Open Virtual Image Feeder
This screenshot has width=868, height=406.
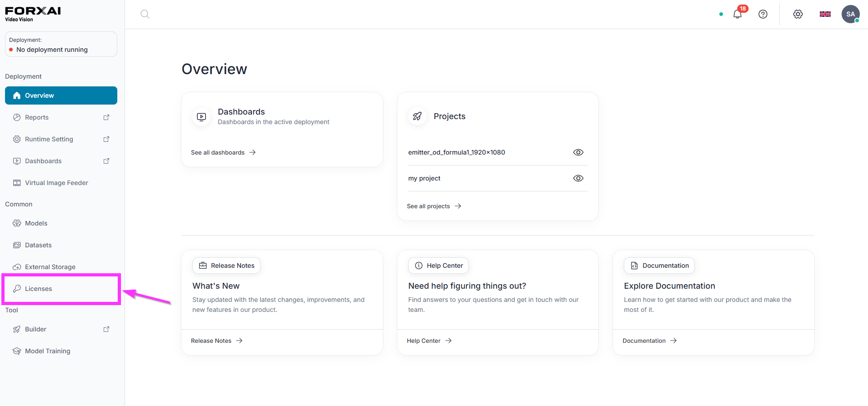coord(61,183)
